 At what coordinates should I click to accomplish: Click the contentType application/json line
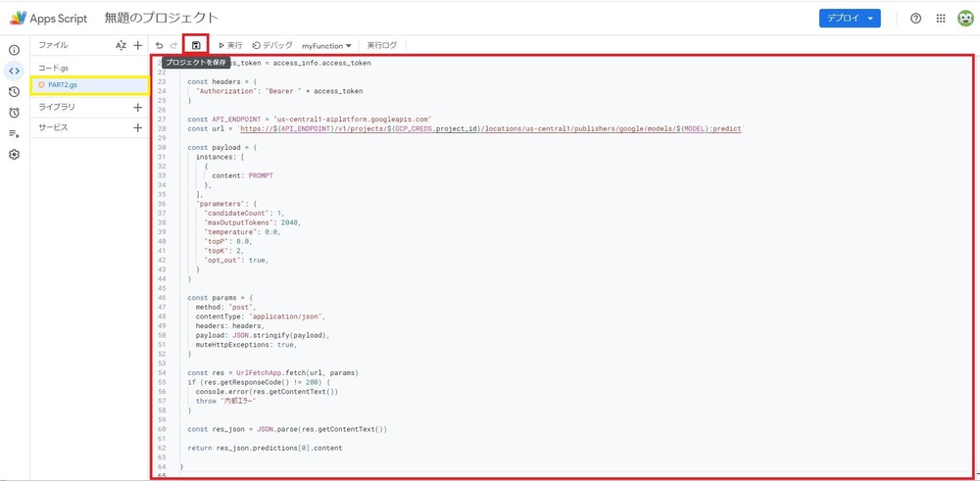pos(261,316)
